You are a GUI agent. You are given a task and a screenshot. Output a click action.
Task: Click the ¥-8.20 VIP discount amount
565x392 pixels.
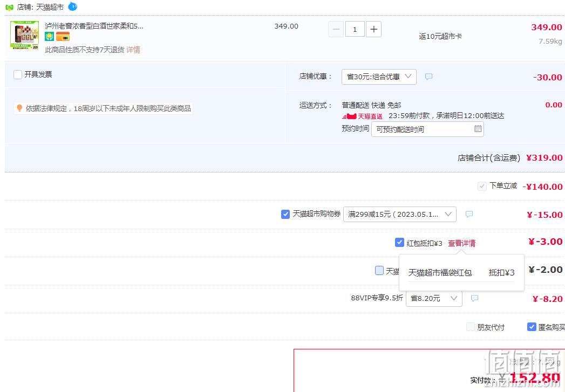pyautogui.click(x=547, y=299)
